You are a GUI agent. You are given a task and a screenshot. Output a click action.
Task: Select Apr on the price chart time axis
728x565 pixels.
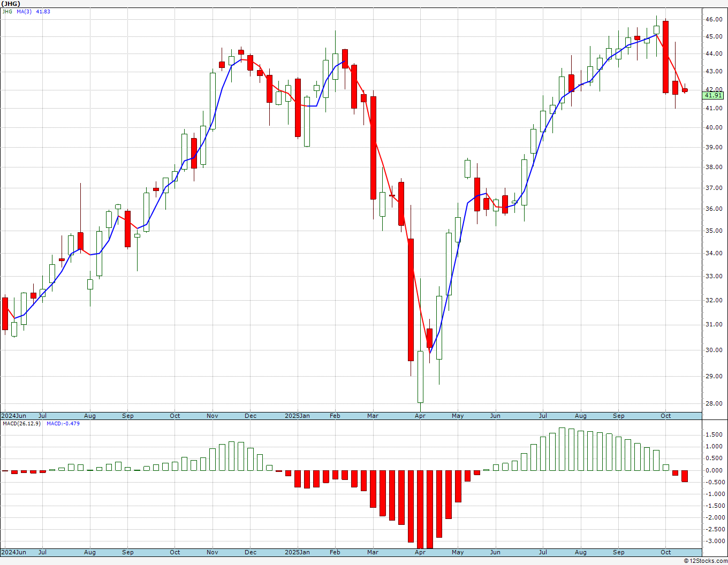point(420,416)
